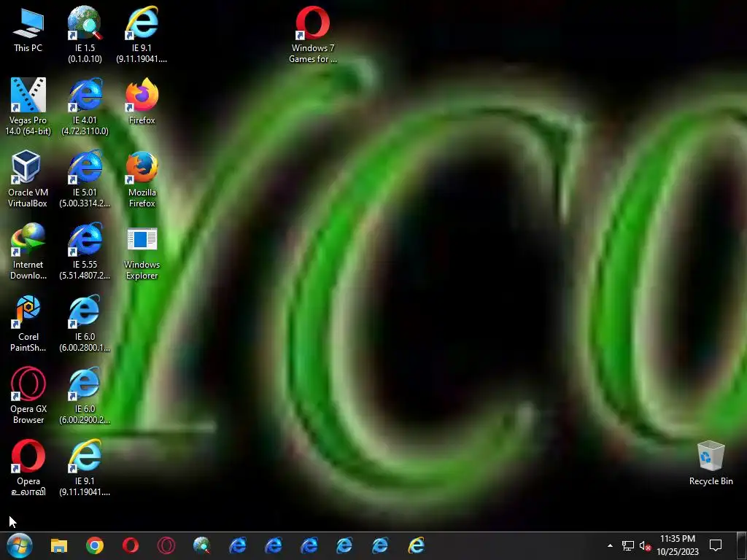The image size is (747, 560).
Task: Select the IE 9.1 shortcut beside Opera
Action: coord(85,468)
